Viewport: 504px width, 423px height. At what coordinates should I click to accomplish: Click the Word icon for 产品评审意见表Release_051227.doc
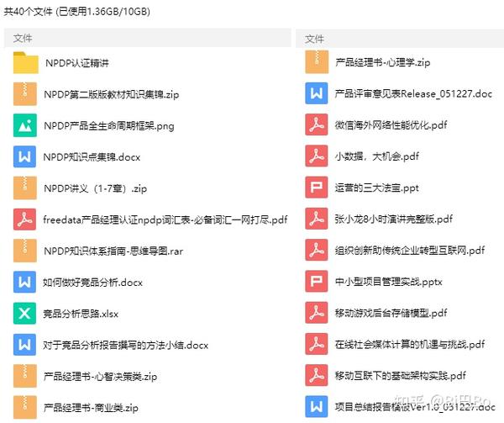[317, 93]
